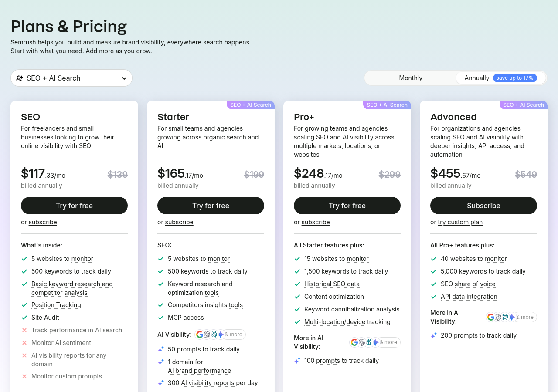
Task: Click the sparkle icon beside 50 prompts
Action: tap(161, 349)
